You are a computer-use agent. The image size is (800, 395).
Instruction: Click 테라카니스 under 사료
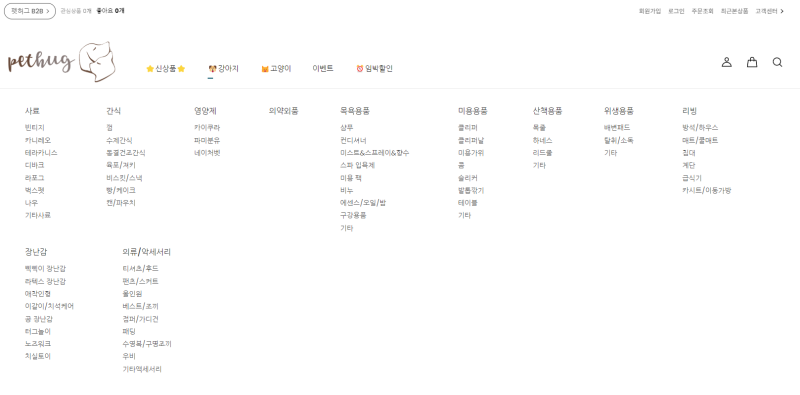(x=41, y=153)
